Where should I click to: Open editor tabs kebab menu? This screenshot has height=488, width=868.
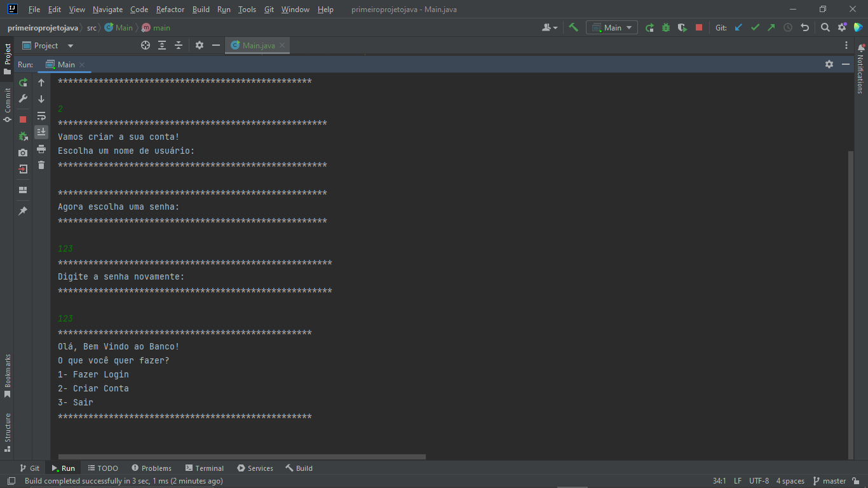point(846,45)
